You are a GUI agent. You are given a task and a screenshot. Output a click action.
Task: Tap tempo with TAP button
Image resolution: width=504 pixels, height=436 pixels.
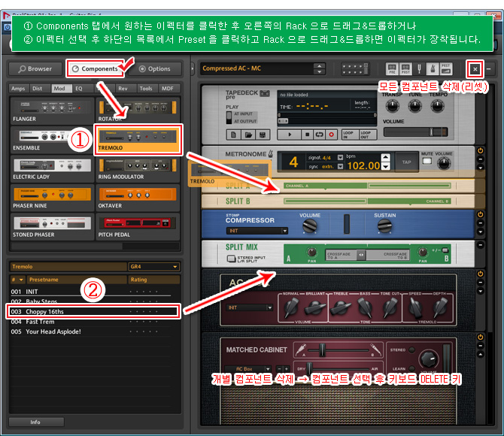click(406, 162)
